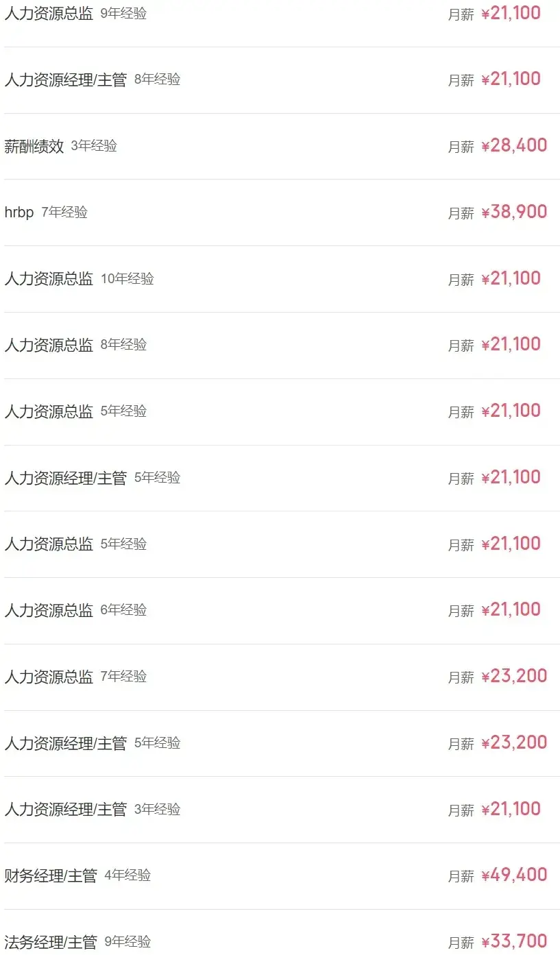Open 人力资源经理/主管 with 3年经验
Image resolution: width=560 pixels, height=955 pixels.
66,810
